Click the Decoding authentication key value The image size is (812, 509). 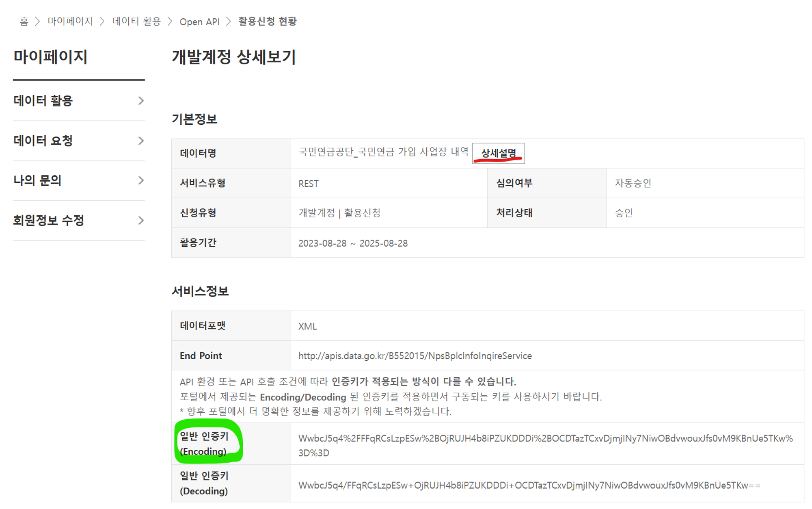pos(529,485)
